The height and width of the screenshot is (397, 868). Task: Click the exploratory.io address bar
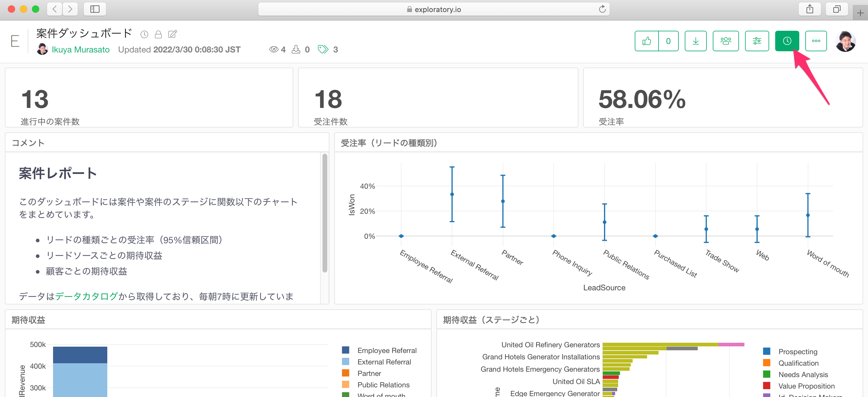point(434,9)
